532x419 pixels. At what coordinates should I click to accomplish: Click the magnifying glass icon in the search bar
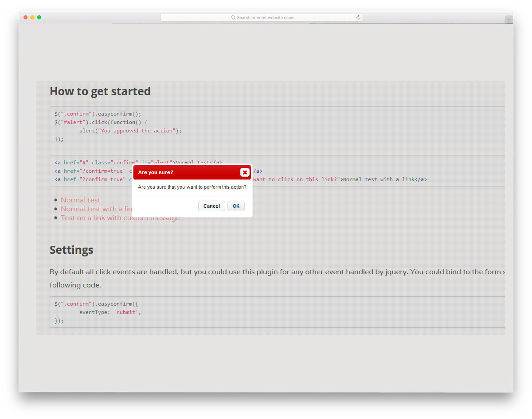234,17
